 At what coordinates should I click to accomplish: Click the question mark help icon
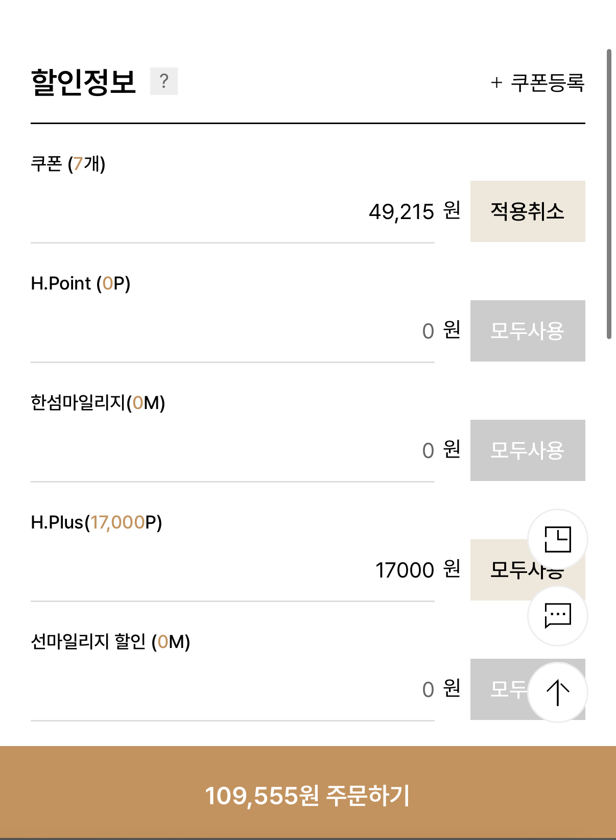163,81
